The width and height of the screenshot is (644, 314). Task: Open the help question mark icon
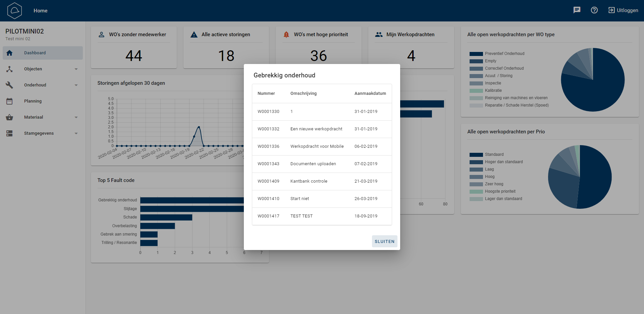coord(594,10)
